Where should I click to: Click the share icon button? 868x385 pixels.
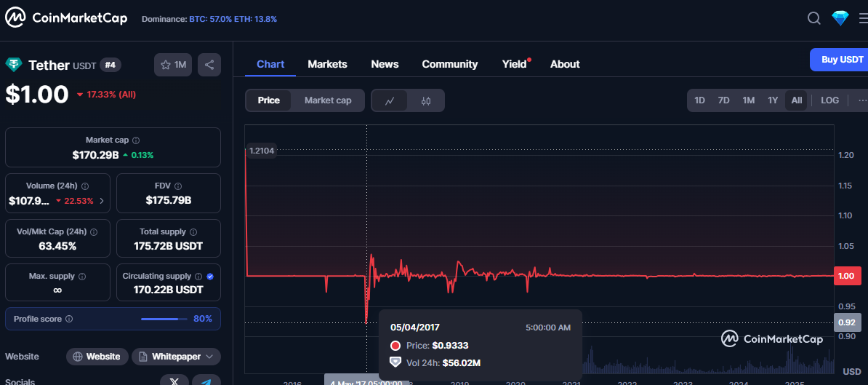pos(209,65)
